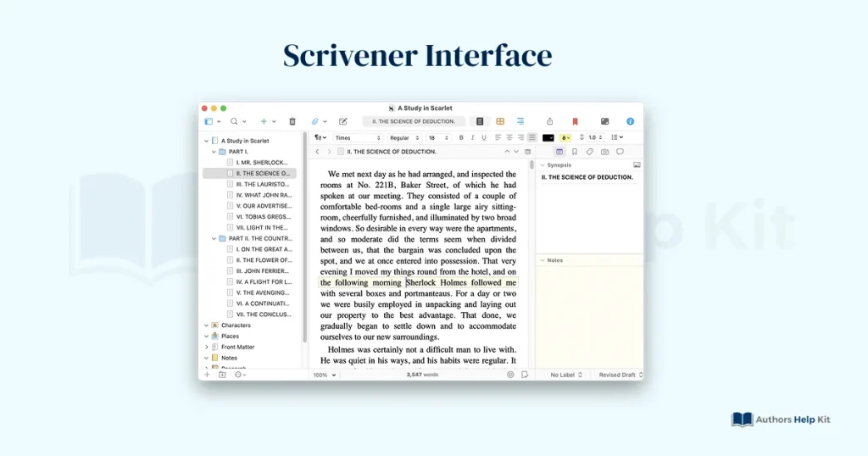Toggle Underline formatting

pyautogui.click(x=484, y=138)
